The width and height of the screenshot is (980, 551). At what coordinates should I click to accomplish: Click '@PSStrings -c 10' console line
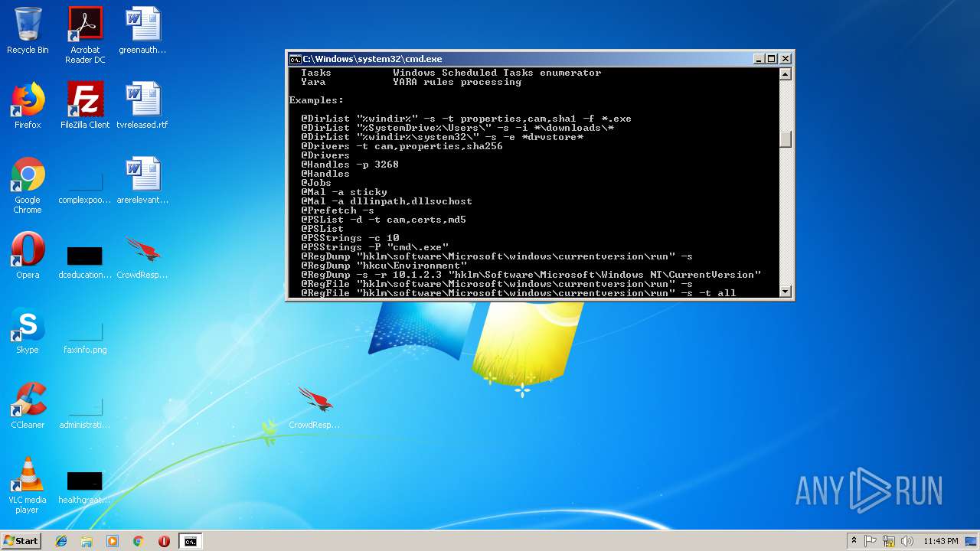point(350,238)
